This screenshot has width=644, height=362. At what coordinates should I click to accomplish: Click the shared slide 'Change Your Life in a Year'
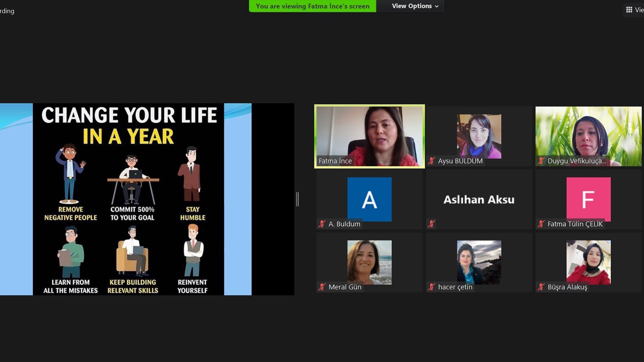[128, 199]
